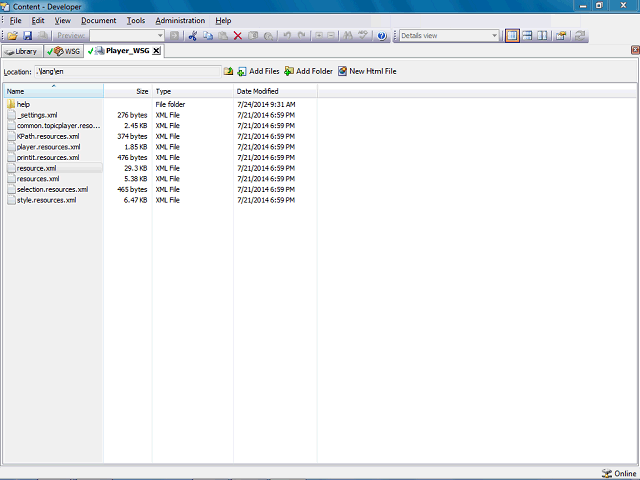Sort by the Date Modified column header

click(276, 91)
